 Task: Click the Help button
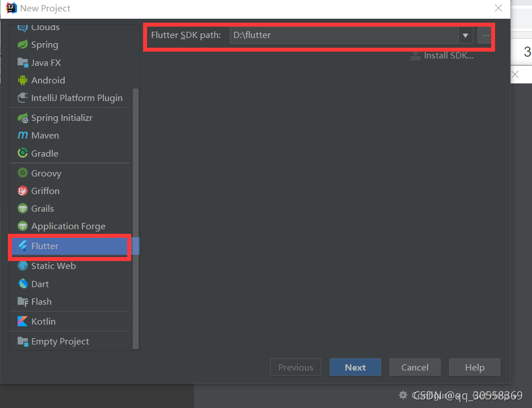tap(474, 367)
